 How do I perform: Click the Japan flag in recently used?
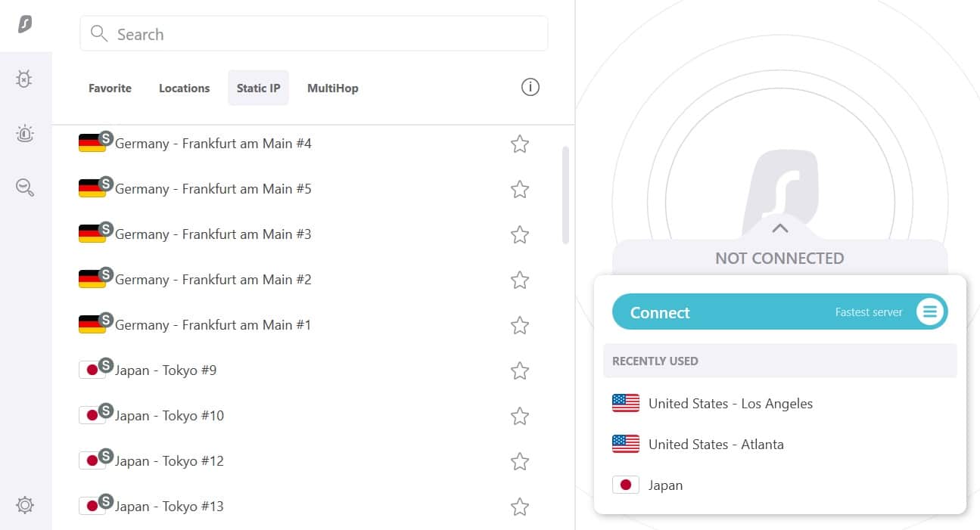(x=626, y=485)
